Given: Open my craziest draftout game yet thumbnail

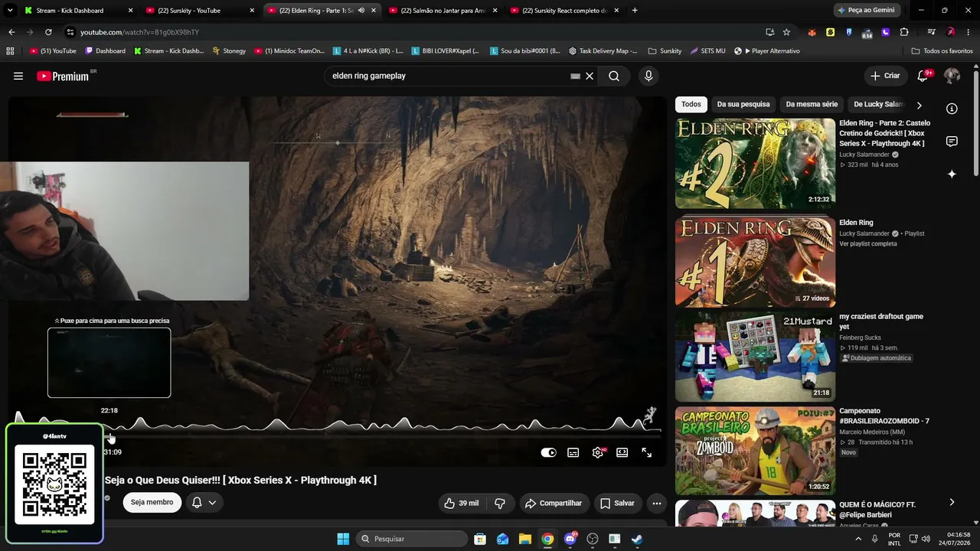Looking at the screenshot, I should point(755,356).
